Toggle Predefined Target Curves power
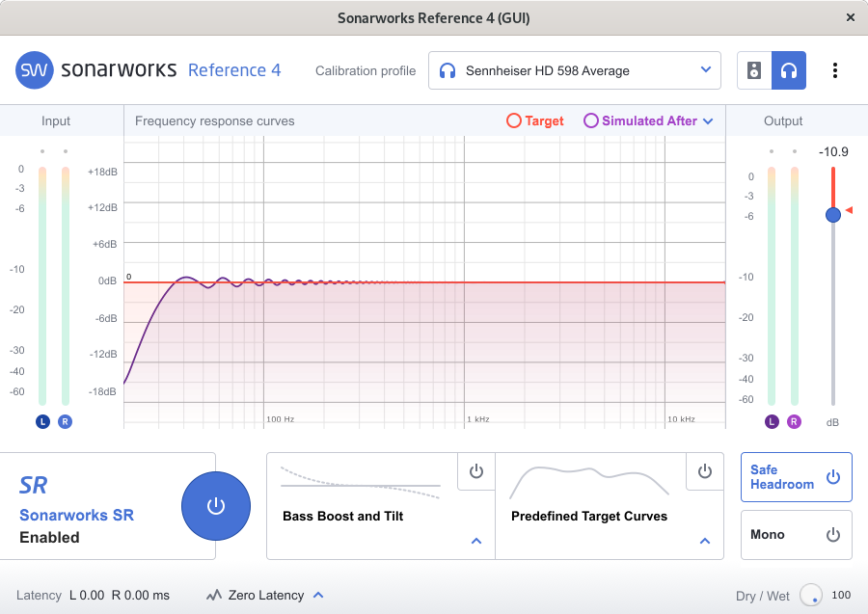 (705, 471)
